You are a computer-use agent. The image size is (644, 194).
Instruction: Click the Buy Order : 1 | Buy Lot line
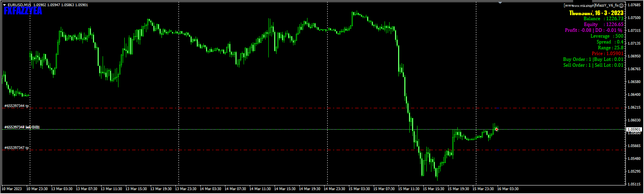pyautogui.click(x=593, y=59)
